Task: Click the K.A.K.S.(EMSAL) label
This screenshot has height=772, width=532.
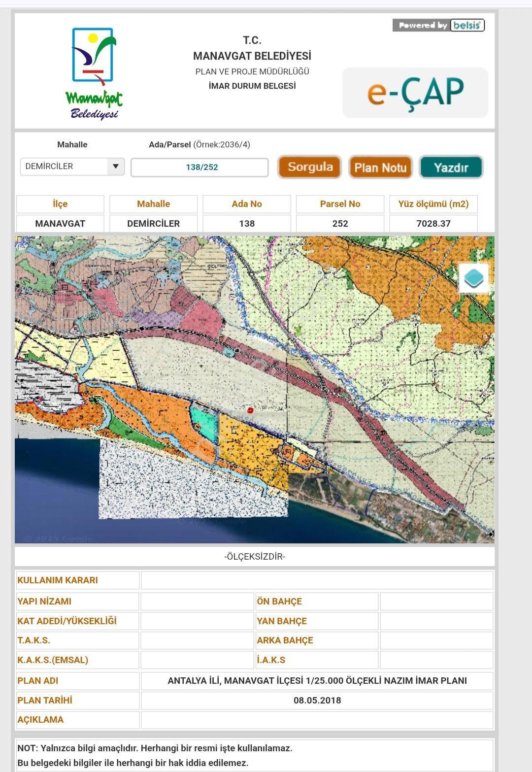Action: pos(53,660)
